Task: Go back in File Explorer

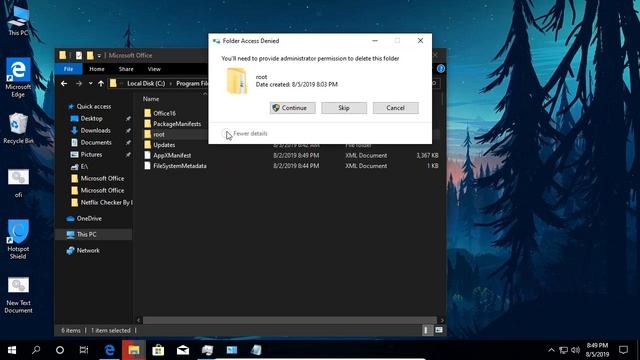Action: pyautogui.click(x=64, y=84)
